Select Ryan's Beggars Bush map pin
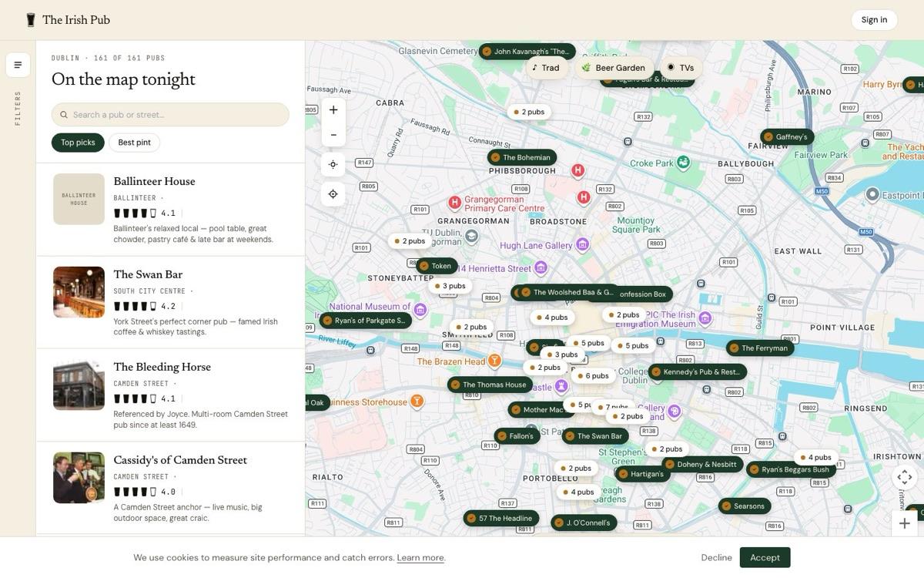Screen dimensions: 924x578 click(790, 469)
